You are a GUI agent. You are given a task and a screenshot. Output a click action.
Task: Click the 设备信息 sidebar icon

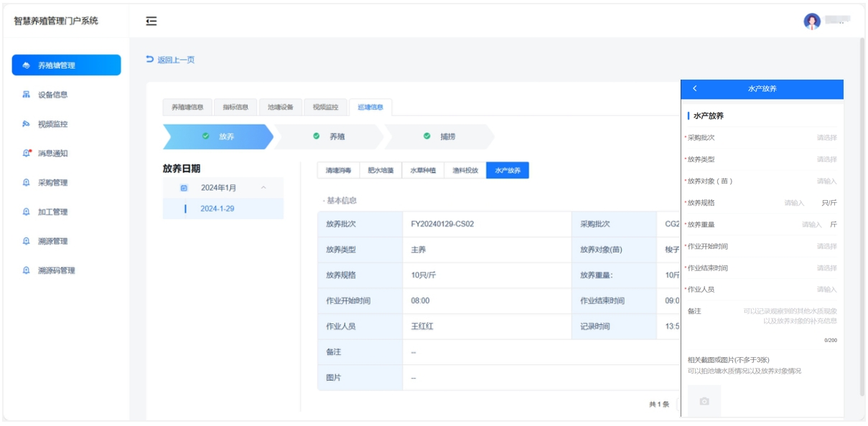point(27,95)
